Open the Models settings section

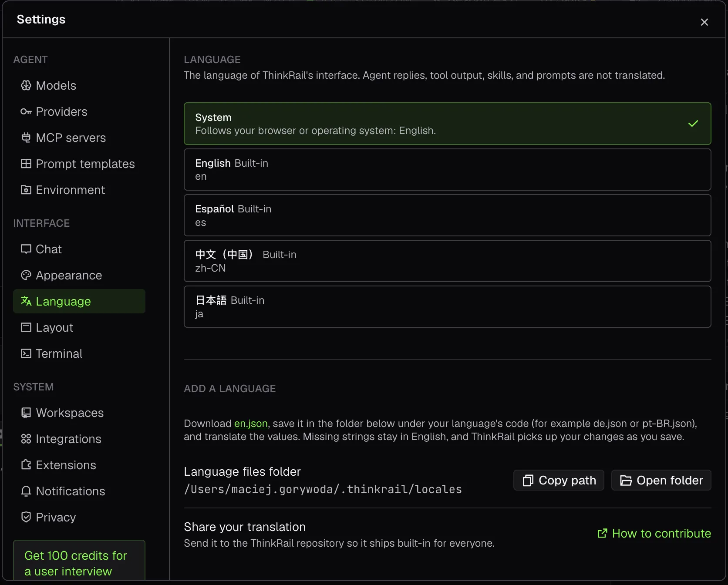pyautogui.click(x=79, y=85)
